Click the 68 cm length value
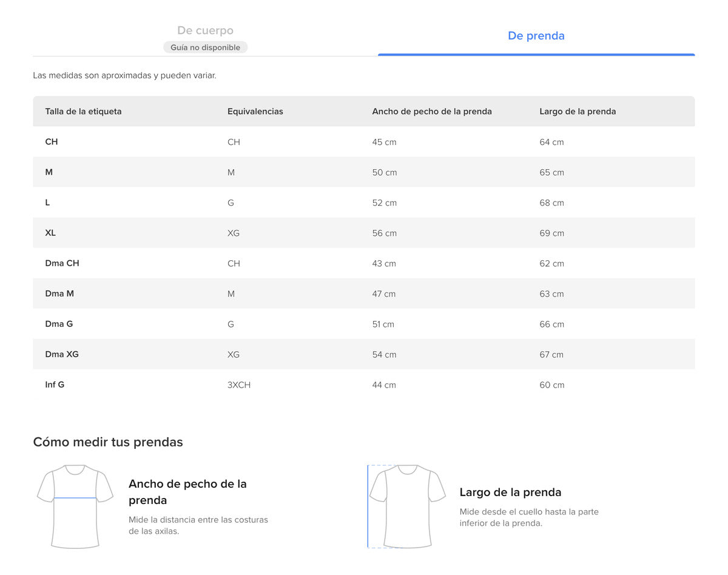728x575 pixels. [x=551, y=203]
